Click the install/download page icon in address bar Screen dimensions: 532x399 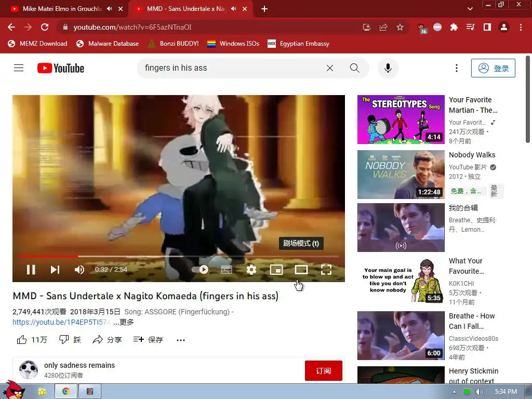pos(367,27)
